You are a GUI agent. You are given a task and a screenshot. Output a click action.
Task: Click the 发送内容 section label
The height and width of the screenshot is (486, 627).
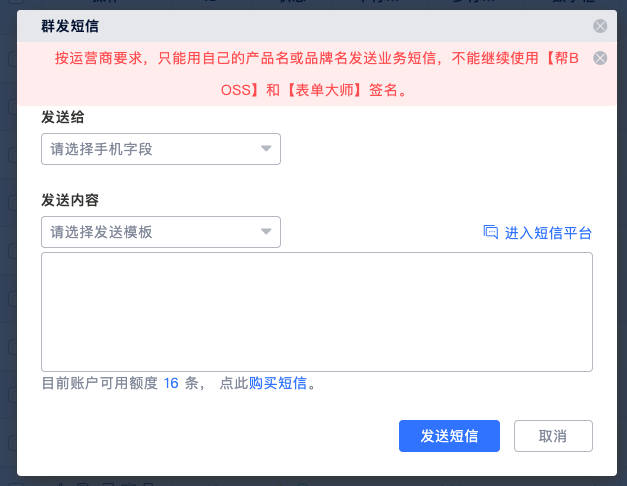pos(69,200)
